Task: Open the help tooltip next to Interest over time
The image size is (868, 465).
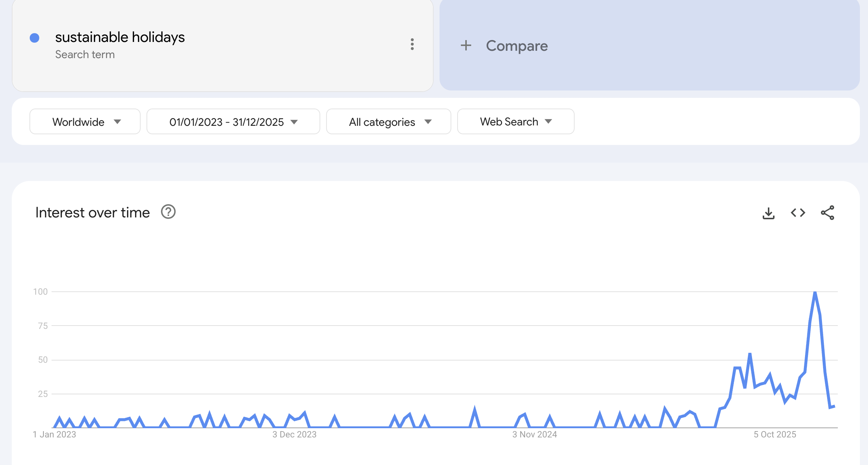Action: pyautogui.click(x=168, y=212)
